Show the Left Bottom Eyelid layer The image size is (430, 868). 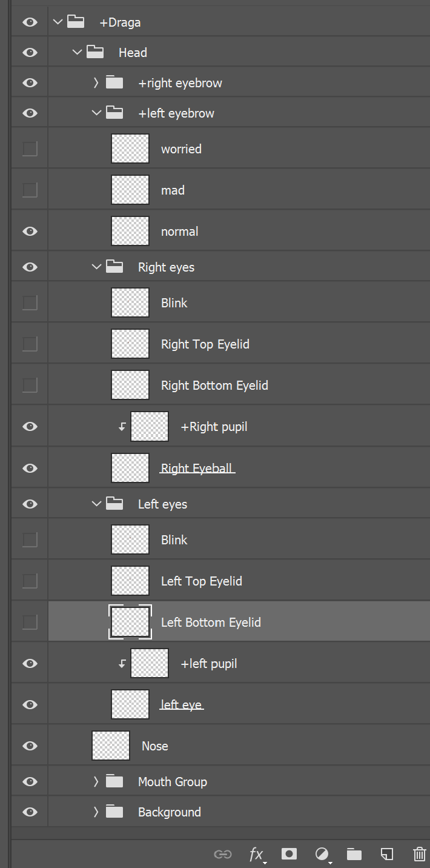tap(30, 622)
